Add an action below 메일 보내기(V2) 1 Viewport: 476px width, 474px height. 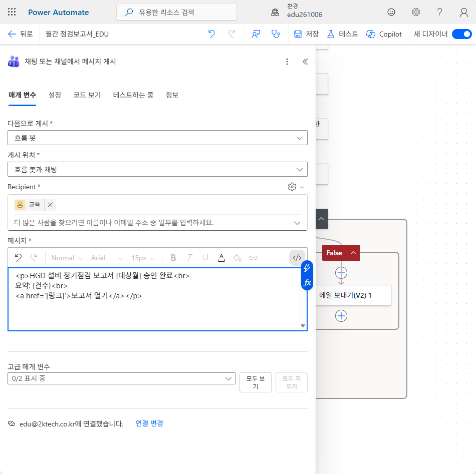click(x=341, y=316)
